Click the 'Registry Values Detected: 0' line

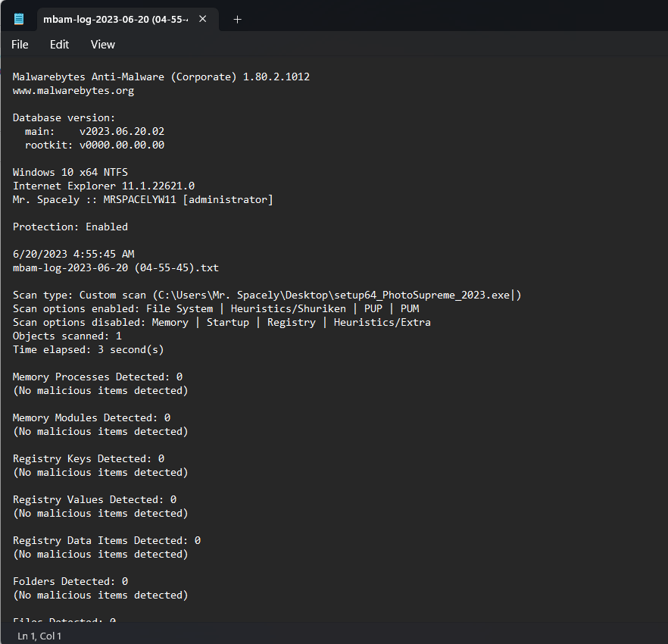(95, 499)
